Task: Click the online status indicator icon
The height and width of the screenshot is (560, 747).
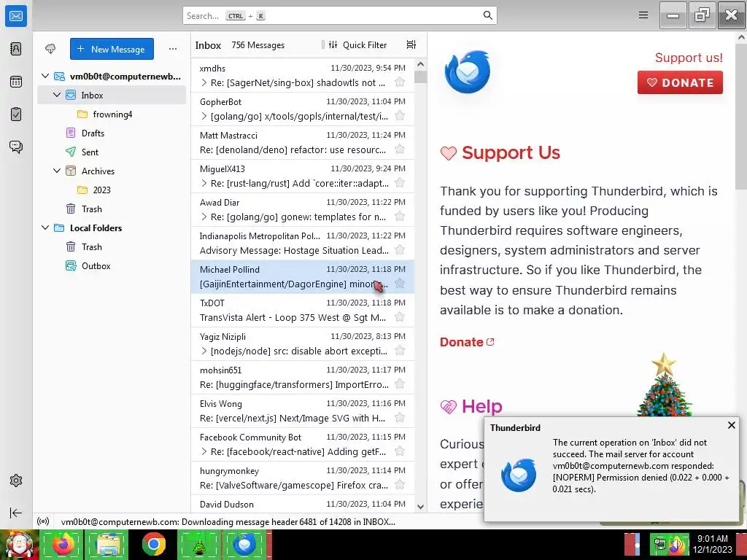Action: 43,521
